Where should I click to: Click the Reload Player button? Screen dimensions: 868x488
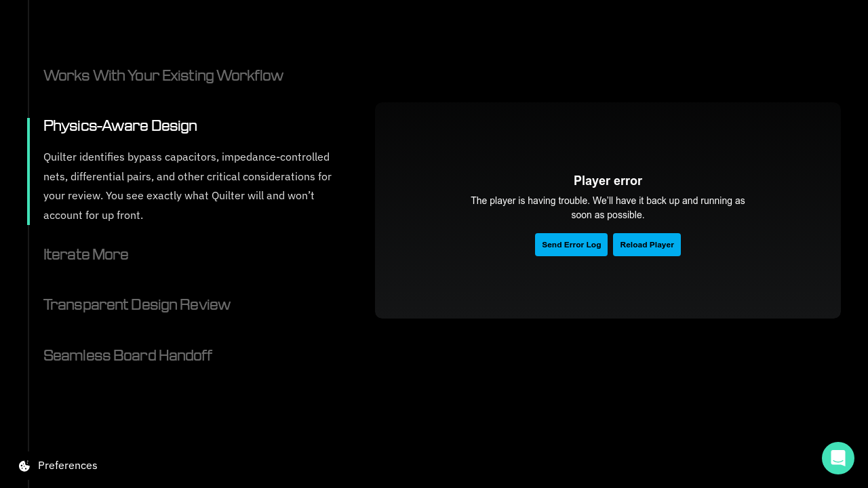[646, 245]
